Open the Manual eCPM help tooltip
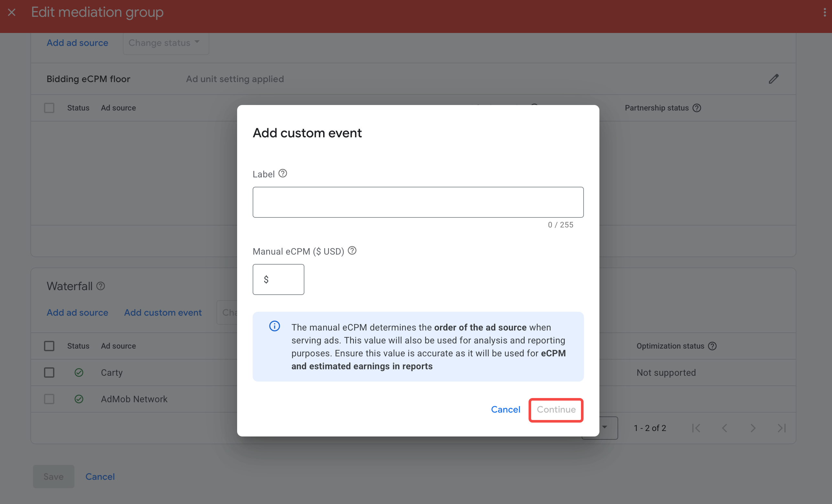Screen dimensions: 832x504 click(x=352, y=251)
